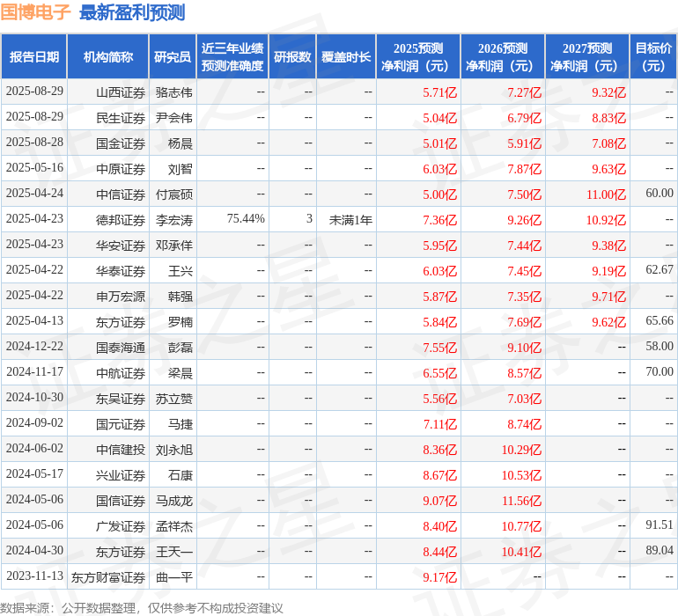Click the 2027预测净利润 column header
678x616 pixels.
click(x=587, y=57)
